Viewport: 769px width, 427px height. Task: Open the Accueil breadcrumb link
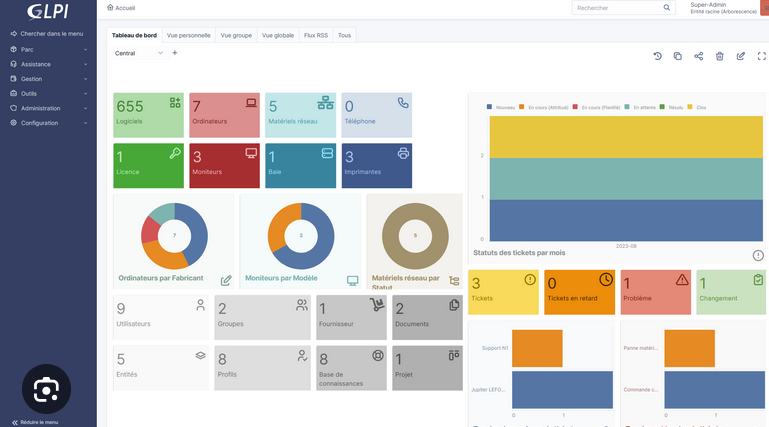click(x=124, y=8)
